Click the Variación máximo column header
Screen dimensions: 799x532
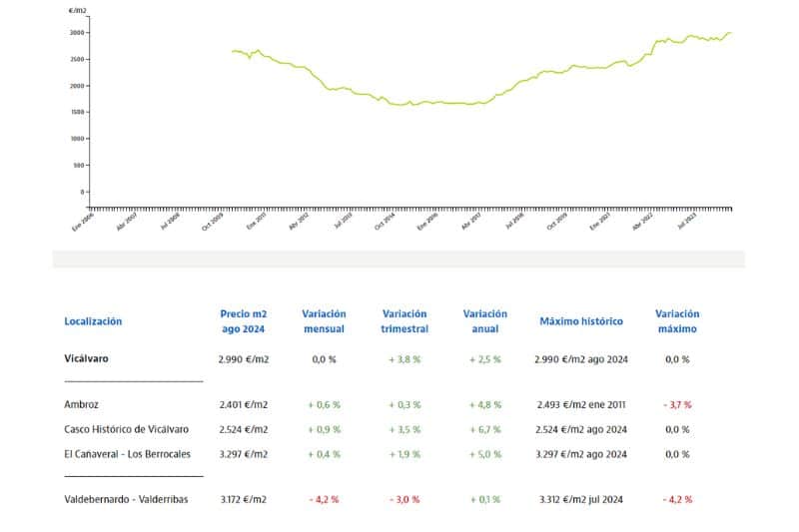pos(677,321)
